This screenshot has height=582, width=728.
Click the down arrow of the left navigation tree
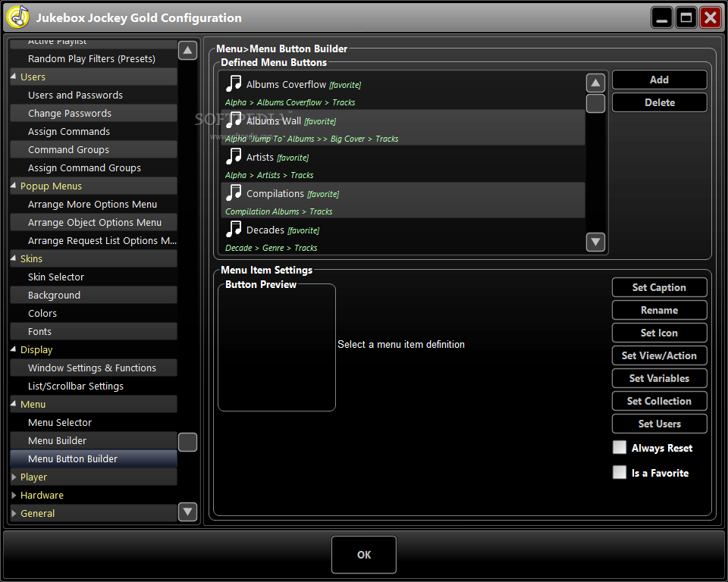coord(187,512)
